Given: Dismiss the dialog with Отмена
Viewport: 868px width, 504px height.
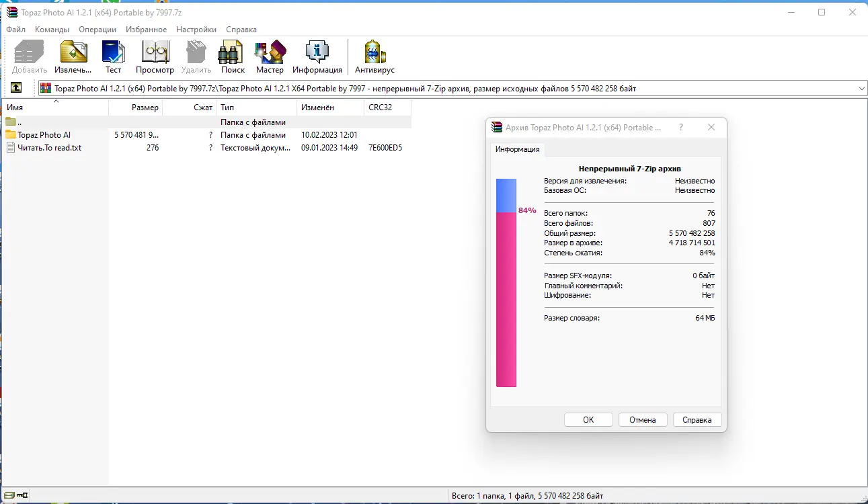Looking at the screenshot, I should [x=642, y=419].
